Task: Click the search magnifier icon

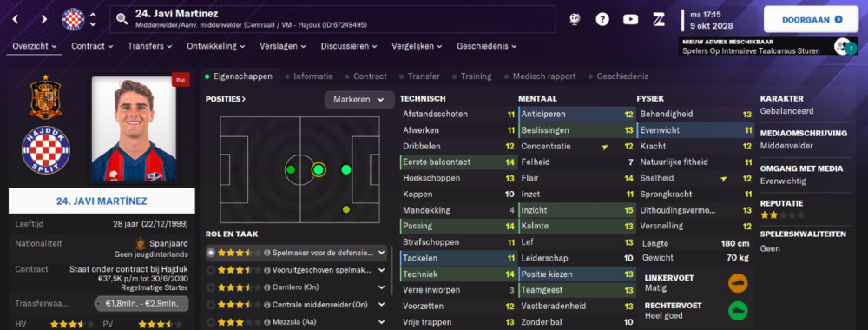Action: (x=122, y=20)
